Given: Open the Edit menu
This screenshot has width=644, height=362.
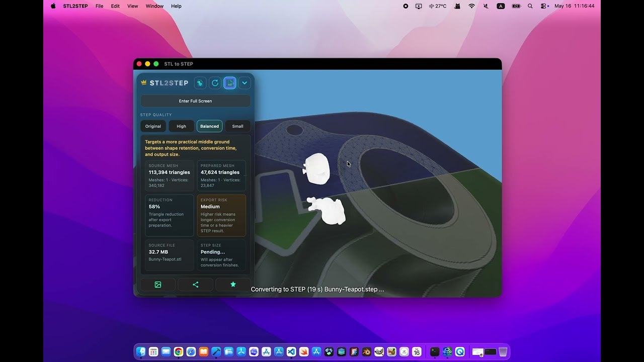Looking at the screenshot, I should (x=115, y=6).
